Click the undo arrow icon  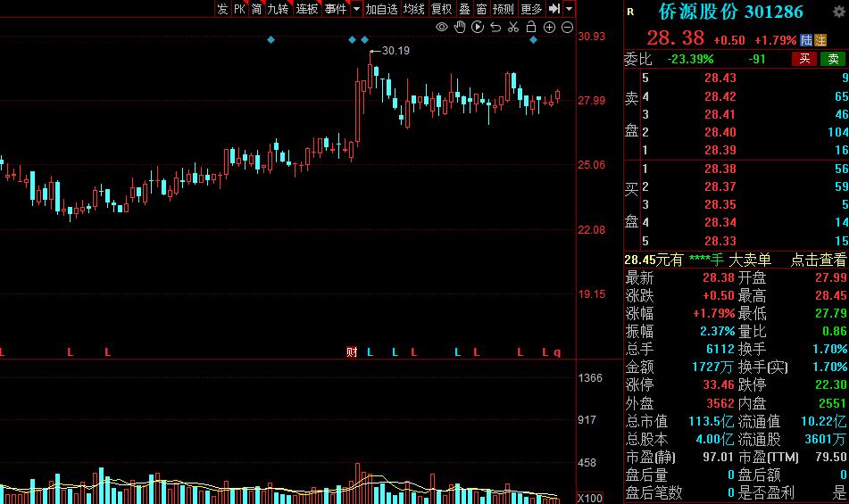pyautogui.click(x=495, y=27)
